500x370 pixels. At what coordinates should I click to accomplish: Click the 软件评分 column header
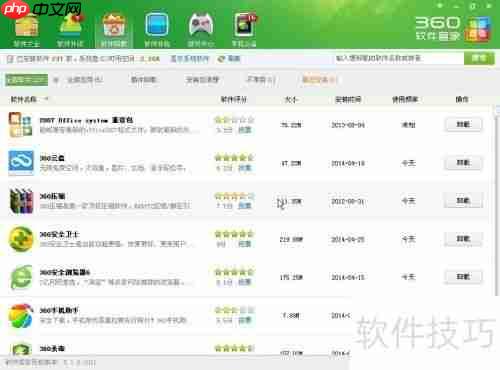click(234, 99)
